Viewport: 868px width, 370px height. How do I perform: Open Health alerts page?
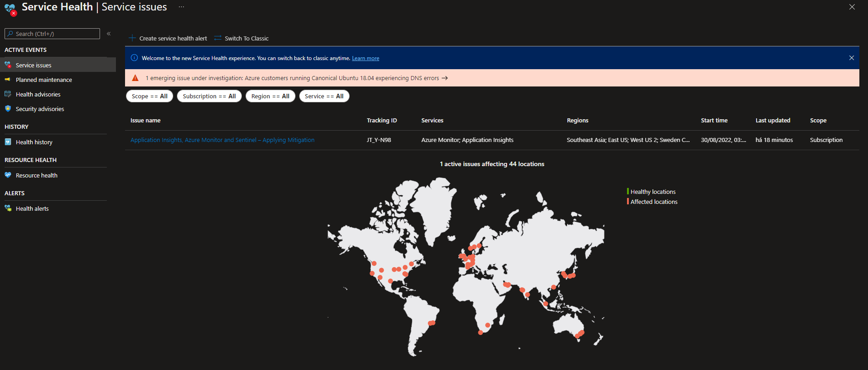pyautogui.click(x=32, y=208)
